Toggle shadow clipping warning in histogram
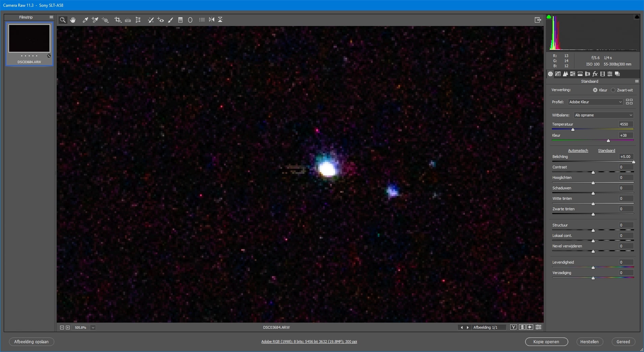Image resolution: width=644 pixels, height=352 pixels. [x=549, y=17]
